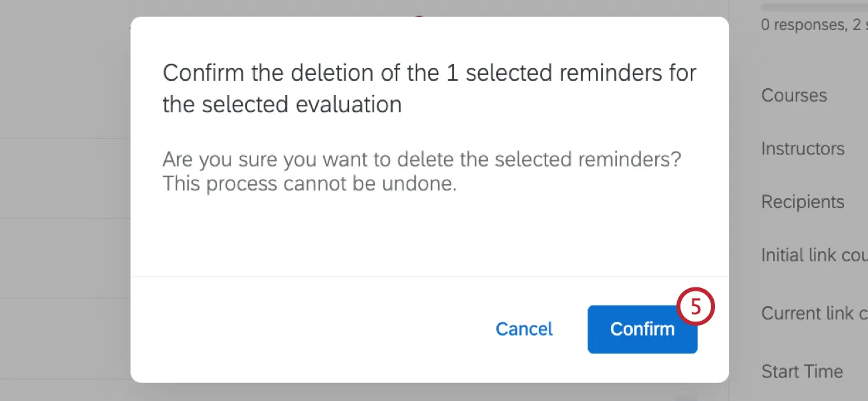Screen dimensions: 868x401
Task: Select Courses in the right panel
Action: (x=794, y=96)
